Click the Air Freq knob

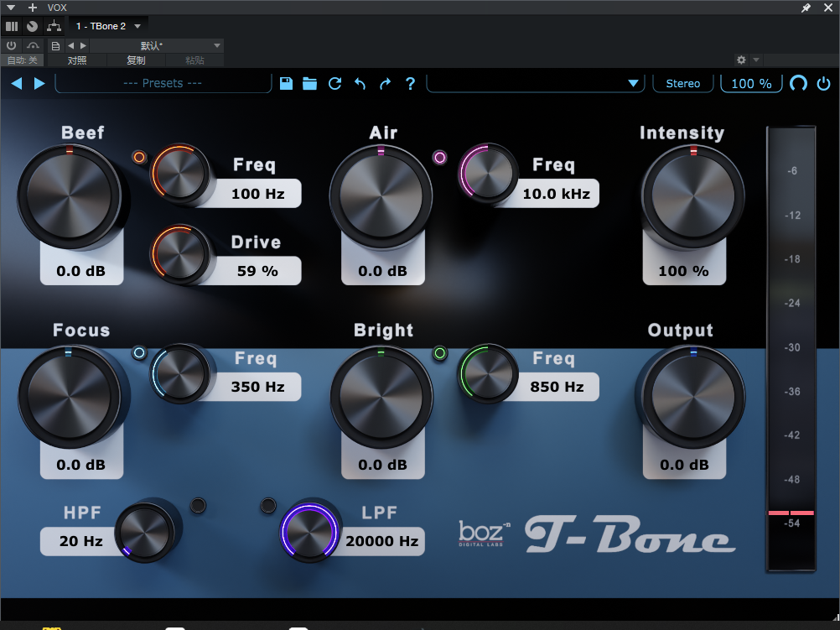[488, 173]
